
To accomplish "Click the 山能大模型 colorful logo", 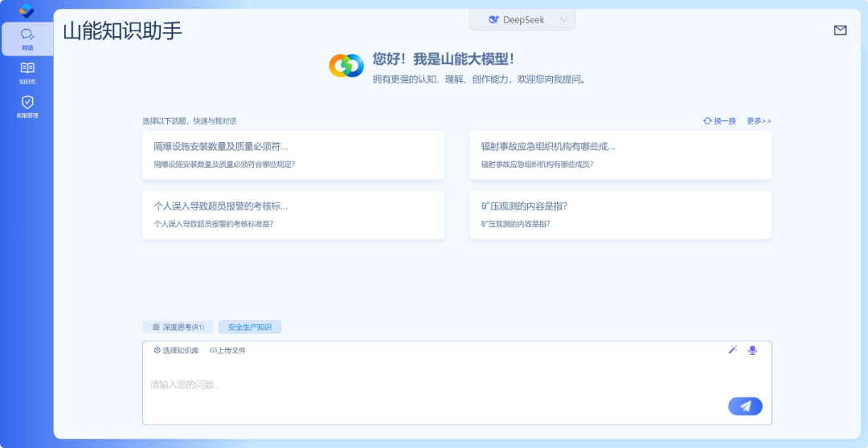I will tap(346, 66).
